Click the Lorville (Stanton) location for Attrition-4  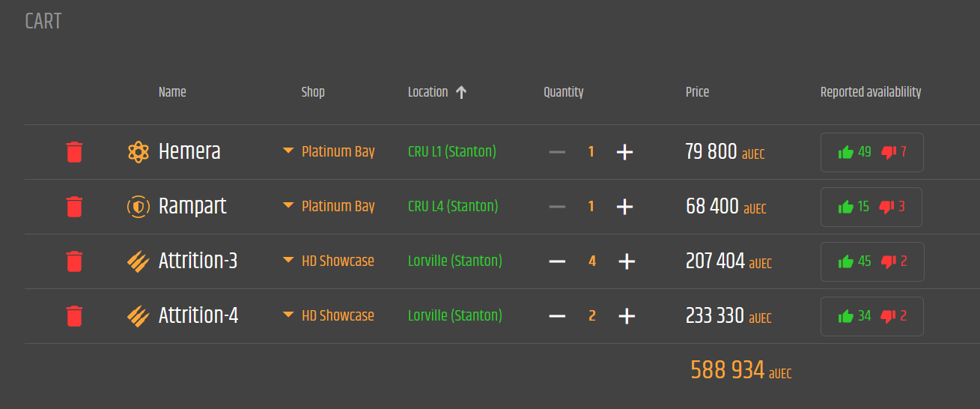click(x=455, y=315)
